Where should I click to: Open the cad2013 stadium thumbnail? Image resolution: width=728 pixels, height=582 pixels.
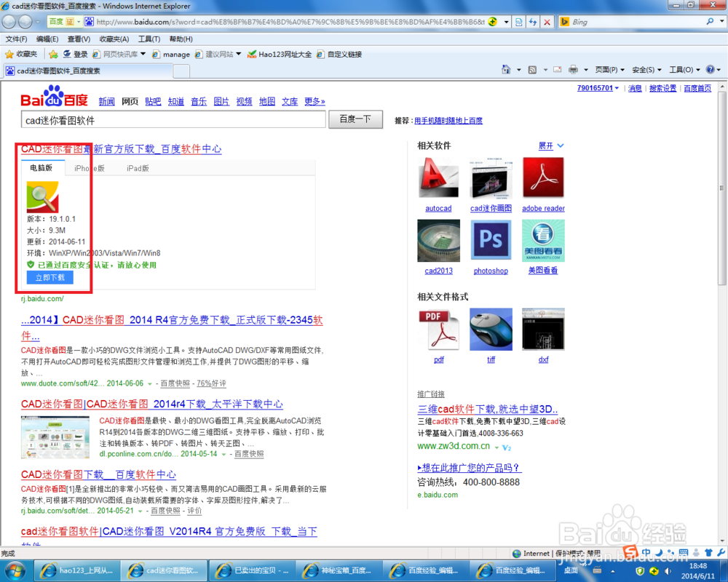point(438,240)
